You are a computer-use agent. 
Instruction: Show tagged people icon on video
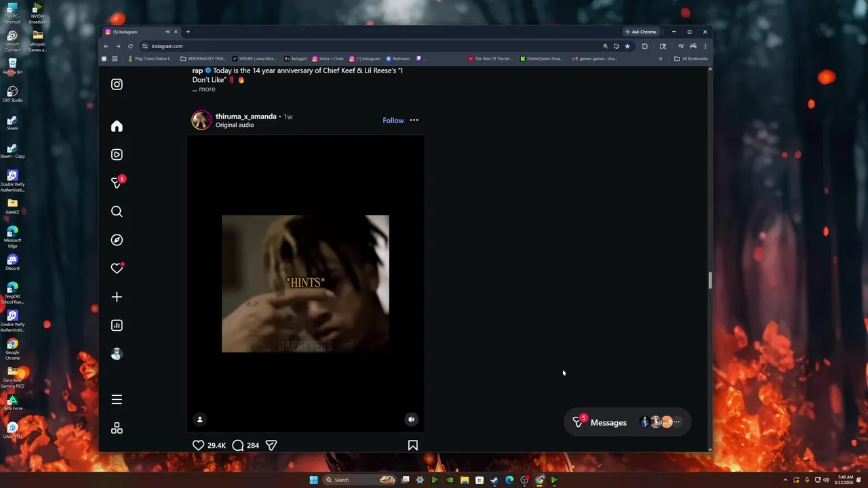point(199,420)
